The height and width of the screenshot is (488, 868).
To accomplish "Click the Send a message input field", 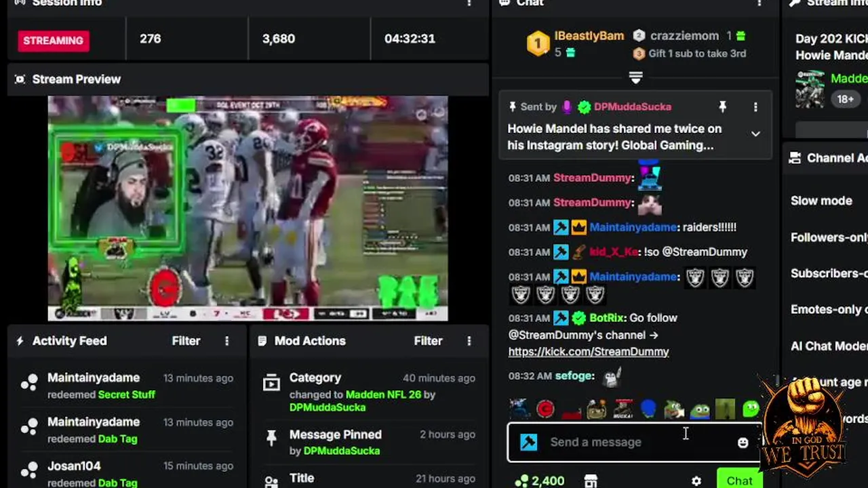I will [x=634, y=442].
